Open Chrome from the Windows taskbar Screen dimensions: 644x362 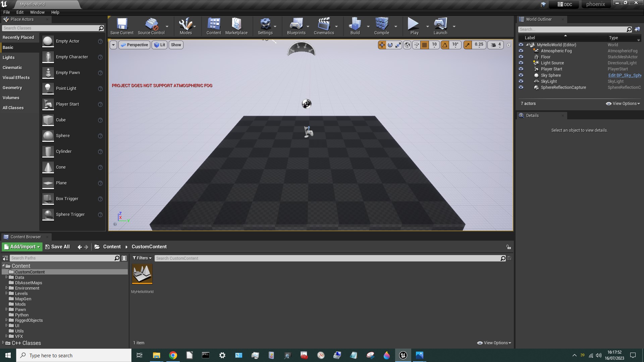coord(173,355)
